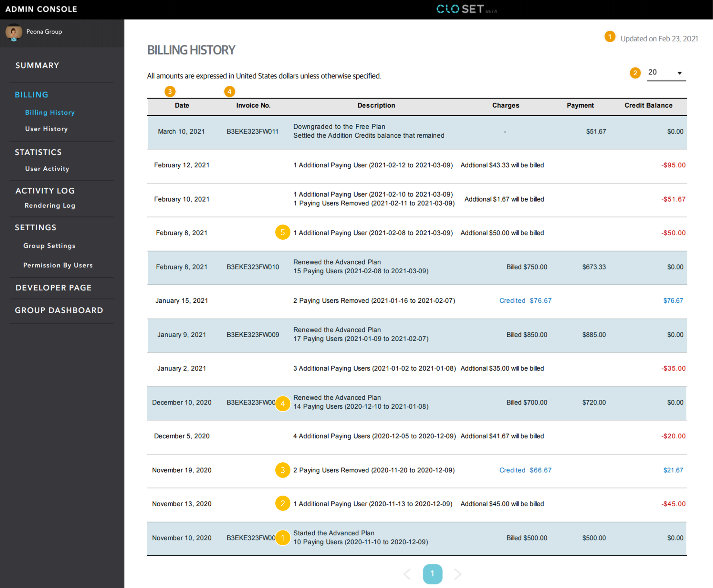
Task: Click the March 10, 2021 date cell
Action: point(181,131)
